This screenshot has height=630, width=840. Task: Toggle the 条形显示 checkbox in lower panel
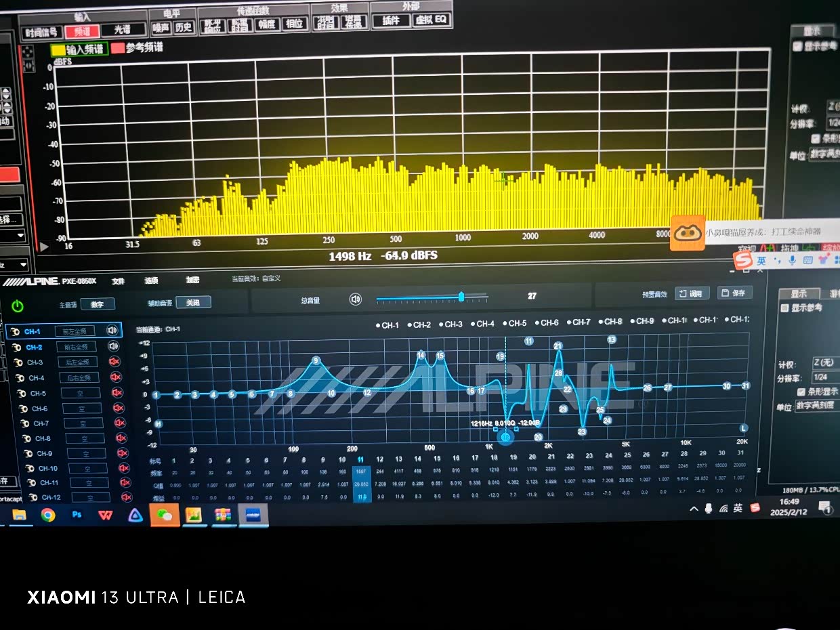[x=801, y=392]
